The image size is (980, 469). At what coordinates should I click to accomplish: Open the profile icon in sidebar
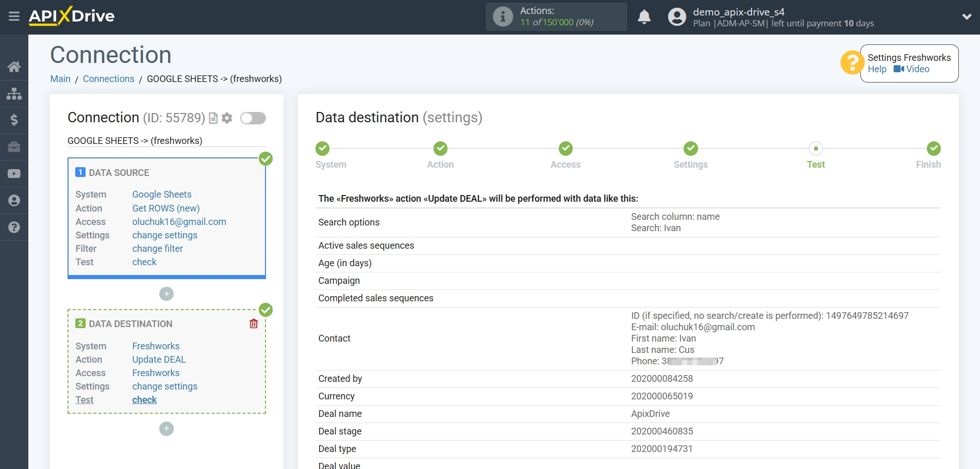(14, 200)
